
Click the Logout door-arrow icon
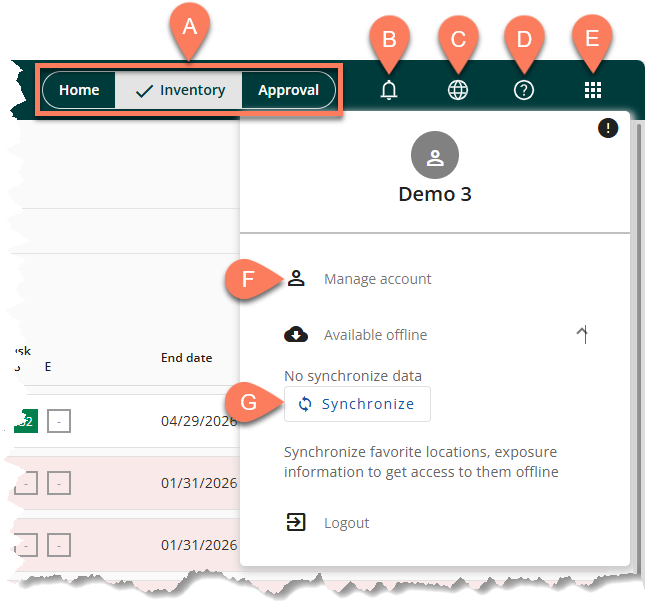click(296, 522)
